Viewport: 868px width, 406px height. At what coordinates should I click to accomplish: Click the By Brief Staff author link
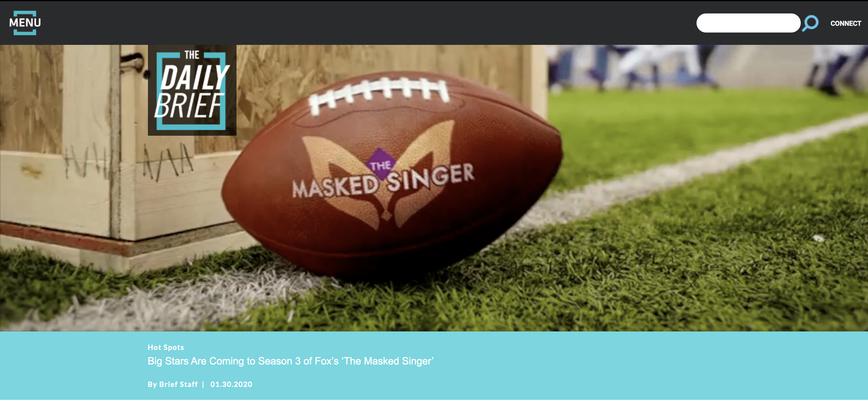coord(173,384)
